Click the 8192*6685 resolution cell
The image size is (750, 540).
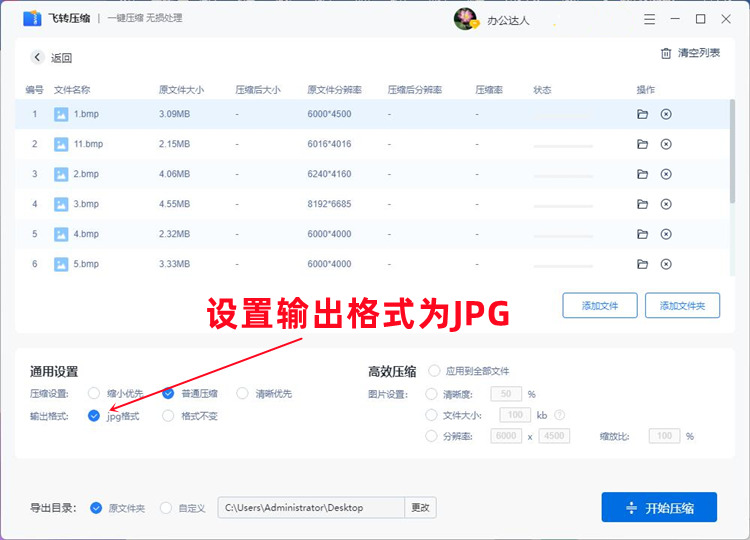pos(329,204)
